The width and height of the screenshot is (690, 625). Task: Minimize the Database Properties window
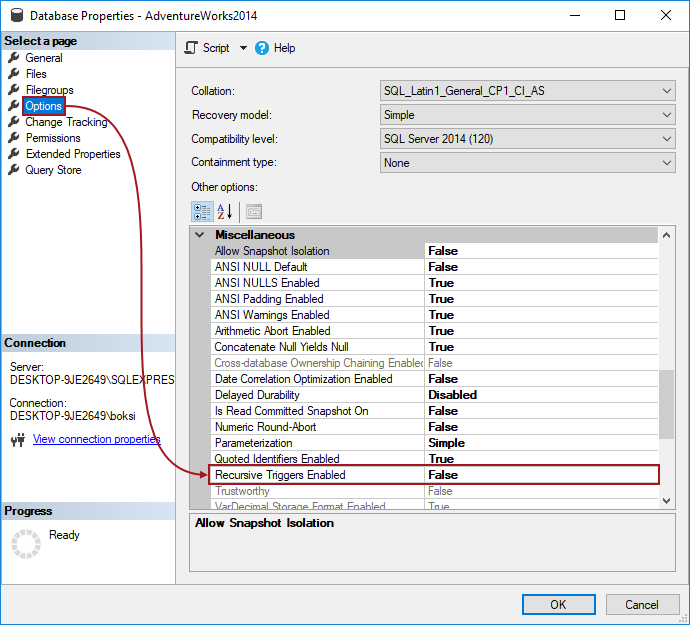[x=575, y=15]
